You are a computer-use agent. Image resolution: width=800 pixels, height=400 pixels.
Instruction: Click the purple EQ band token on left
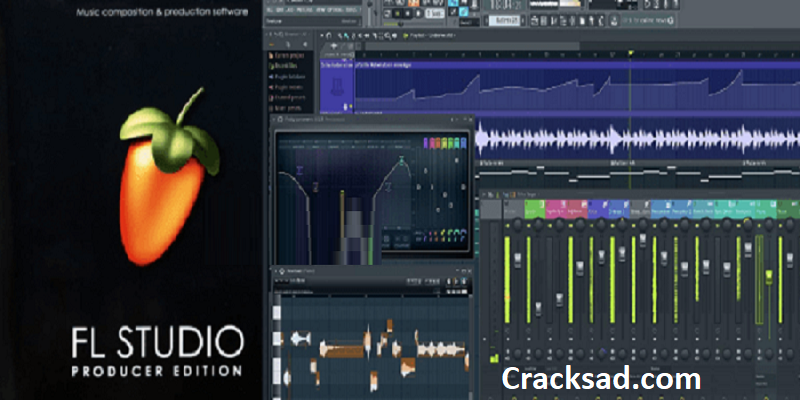(x=299, y=170)
